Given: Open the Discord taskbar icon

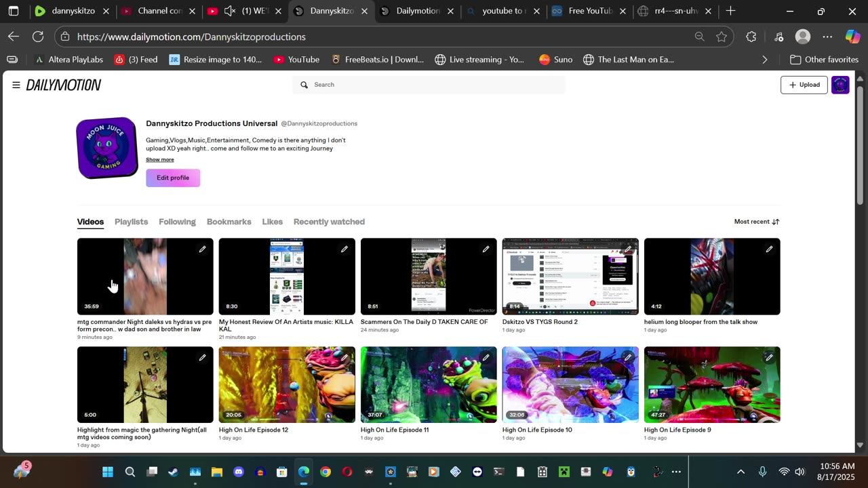Looking at the screenshot, I should [238, 472].
